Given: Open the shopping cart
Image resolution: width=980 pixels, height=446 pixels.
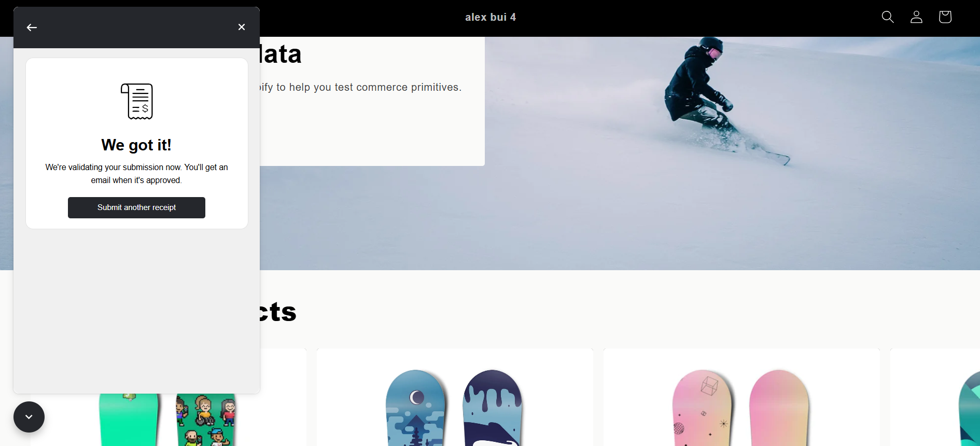Looking at the screenshot, I should 945,17.
